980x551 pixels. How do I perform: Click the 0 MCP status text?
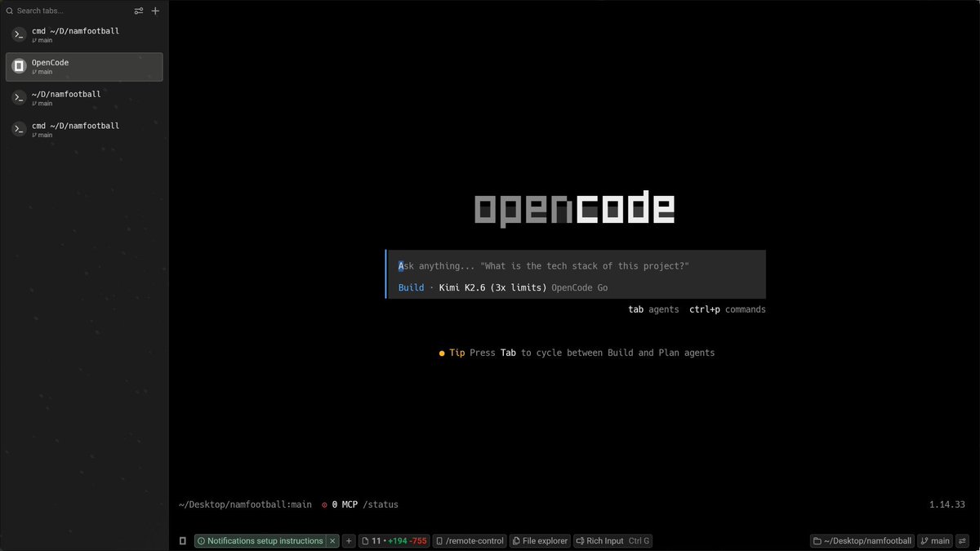345,504
